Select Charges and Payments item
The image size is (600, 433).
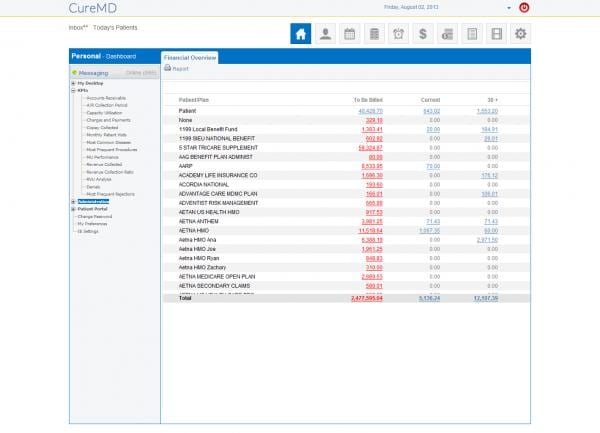pos(108,120)
